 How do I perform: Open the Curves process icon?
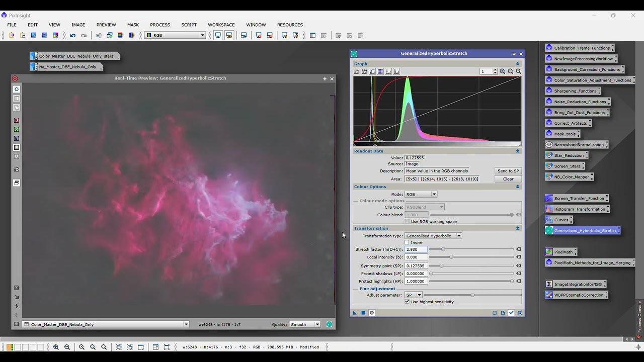point(560,220)
